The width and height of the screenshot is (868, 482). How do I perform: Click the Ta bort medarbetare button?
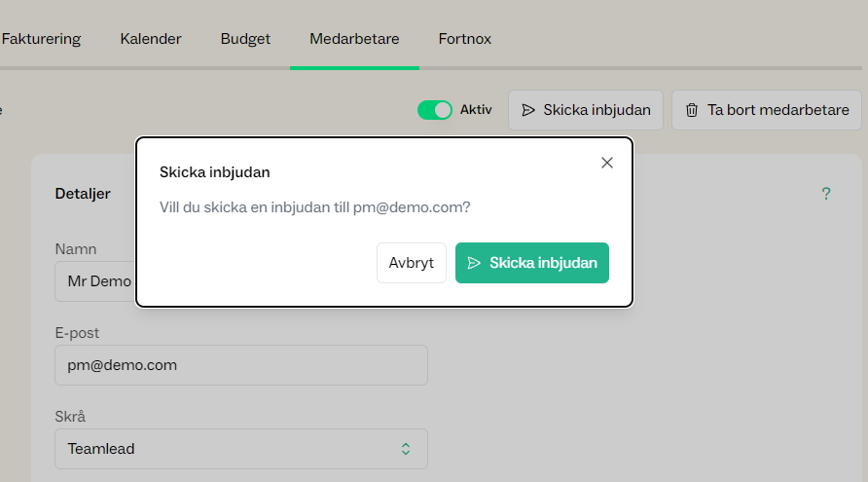pos(767,110)
